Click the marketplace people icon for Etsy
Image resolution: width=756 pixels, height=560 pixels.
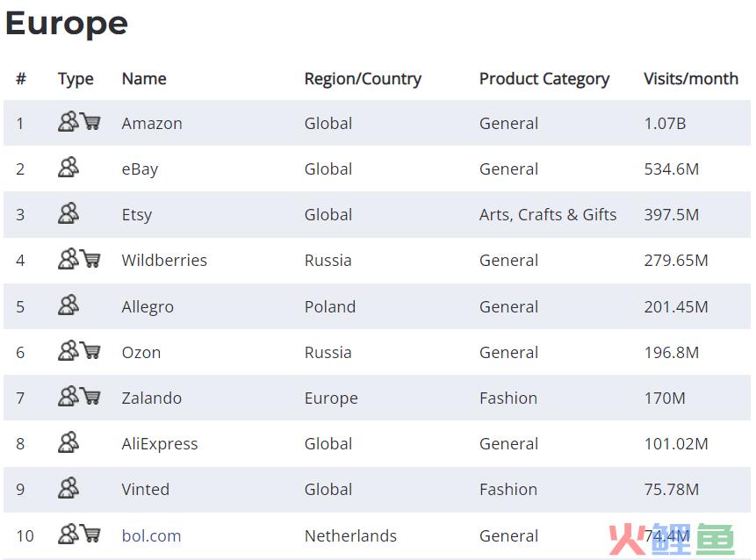(68, 213)
